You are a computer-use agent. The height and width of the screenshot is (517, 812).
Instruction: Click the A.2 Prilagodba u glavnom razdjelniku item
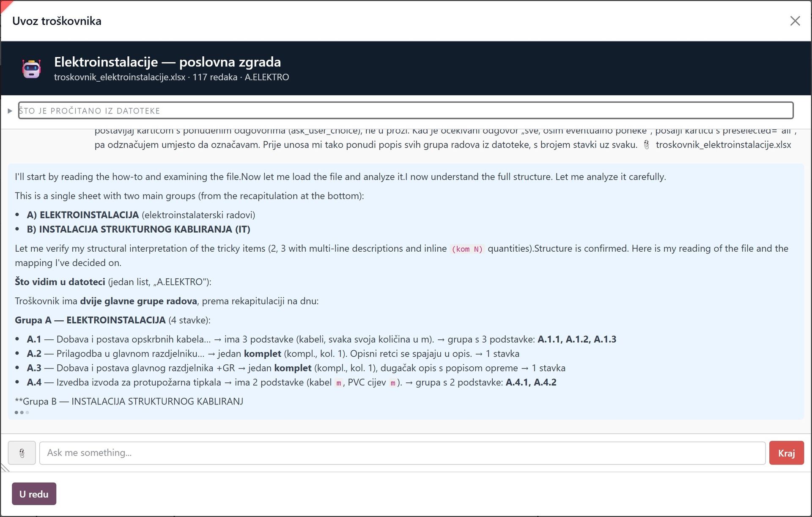[273, 354]
